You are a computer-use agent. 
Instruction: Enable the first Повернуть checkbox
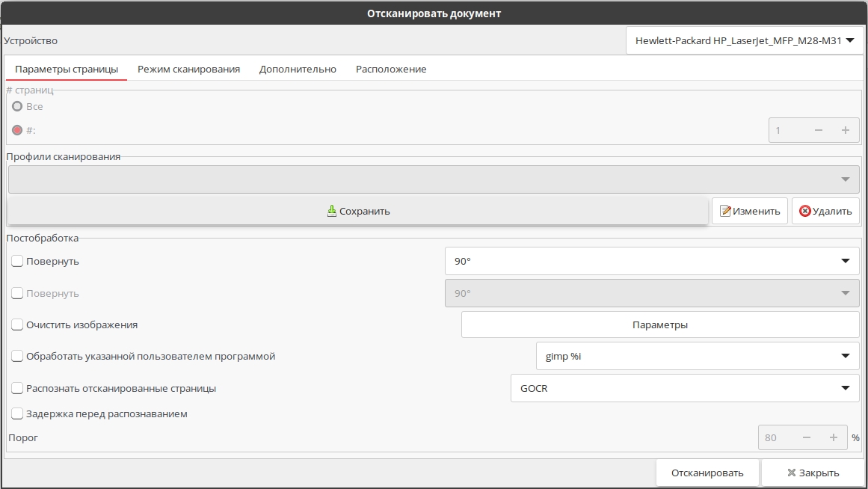pos(17,262)
